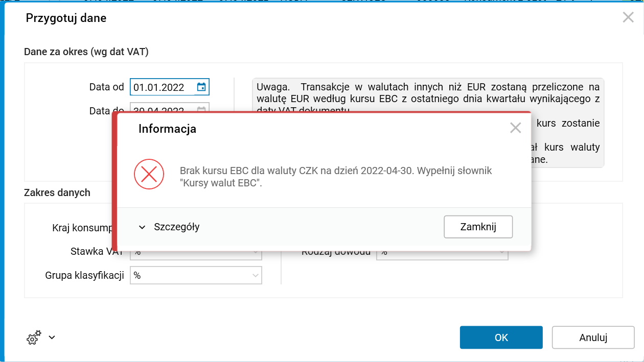644x362 pixels.
Task: Click the Informacja dialog title
Action: coord(167,129)
